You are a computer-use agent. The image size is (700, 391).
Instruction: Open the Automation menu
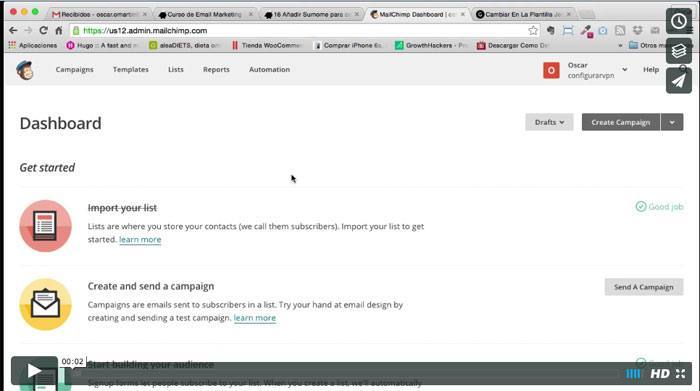[270, 70]
